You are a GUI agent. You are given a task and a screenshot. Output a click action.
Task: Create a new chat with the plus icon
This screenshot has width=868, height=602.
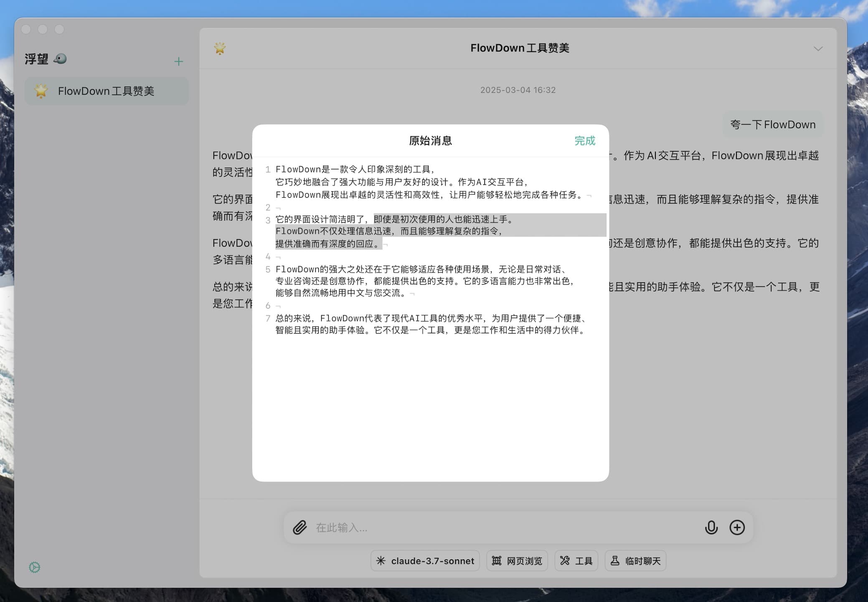point(179,61)
